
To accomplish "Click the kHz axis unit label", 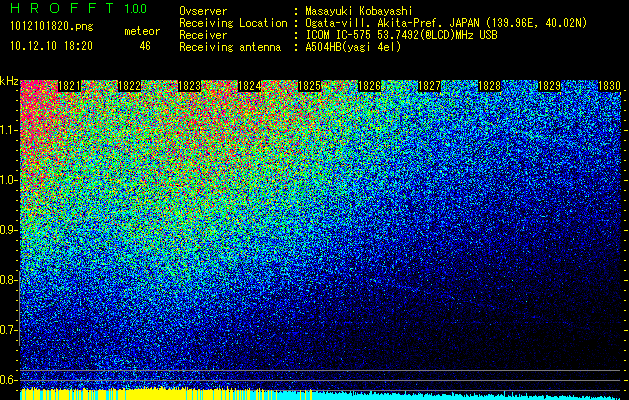I will coord(9,81).
